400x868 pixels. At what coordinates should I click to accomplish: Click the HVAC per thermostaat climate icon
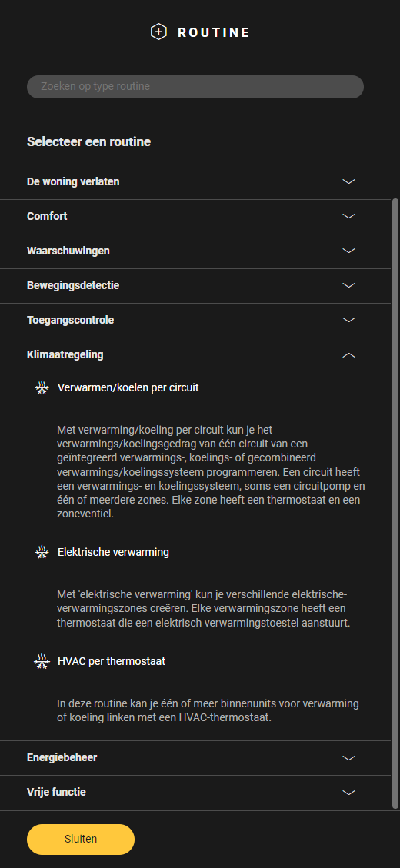[42, 661]
